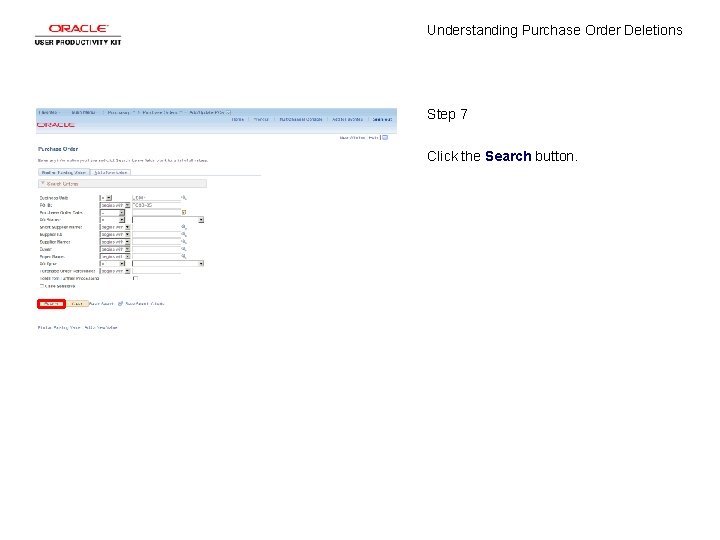This screenshot has width=720, height=540.
Task: Open Purchasing breadcrumb menu
Action: tap(119, 112)
